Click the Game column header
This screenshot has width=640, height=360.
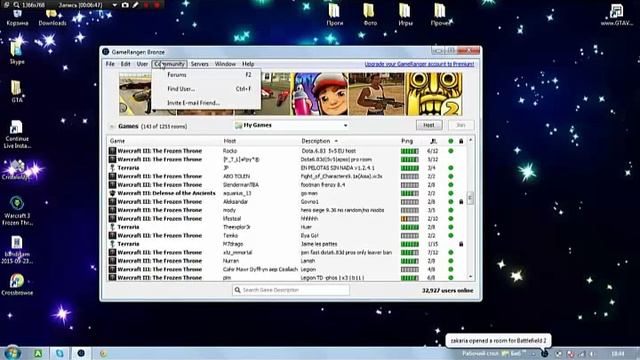coord(118,141)
